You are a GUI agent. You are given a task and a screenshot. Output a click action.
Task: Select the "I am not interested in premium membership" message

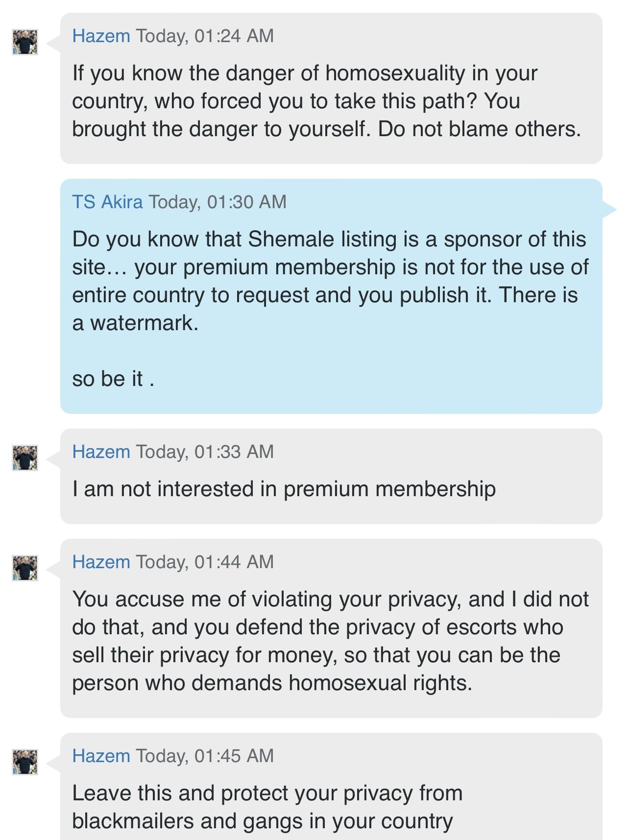[x=284, y=489]
